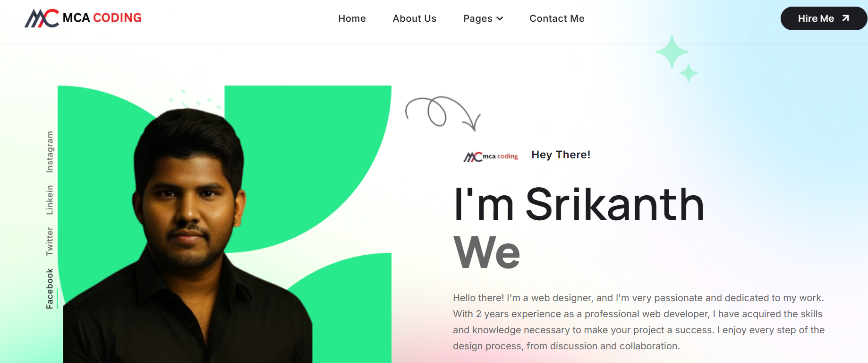Open the About Us page

(x=414, y=18)
